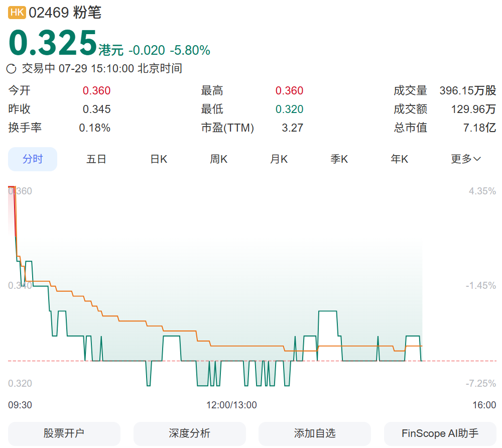Image resolution: width=502 pixels, height=448 pixels.
Task: Open the 月K chart tab
Action: [x=279, y=159]
